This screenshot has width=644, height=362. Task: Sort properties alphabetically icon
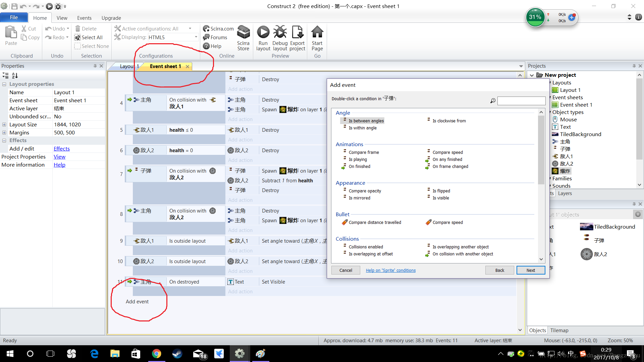pyautogui.click(x=15, y=75)
